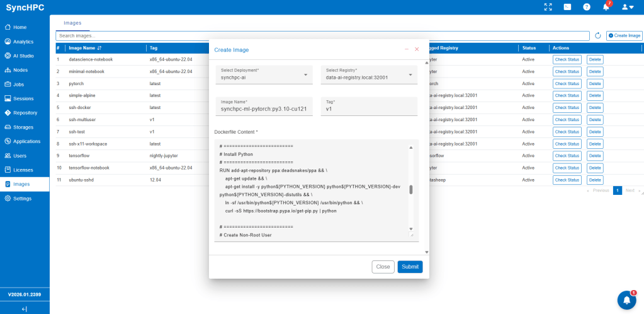Click the Tag input field

pos(369,108)
